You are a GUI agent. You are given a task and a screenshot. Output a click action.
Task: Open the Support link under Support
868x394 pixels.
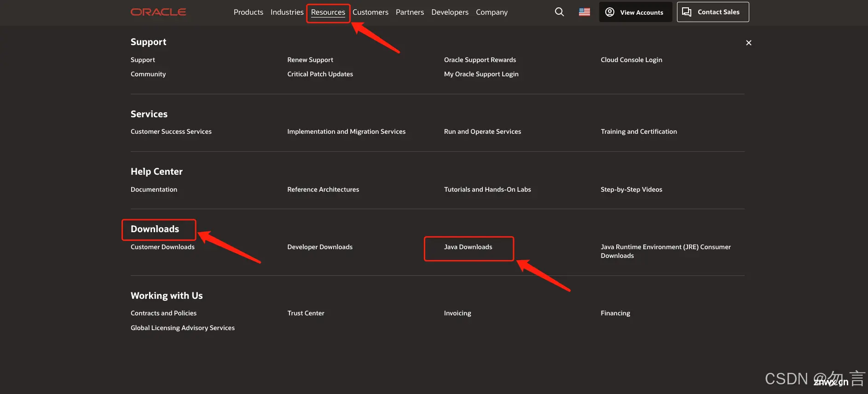tap(143, 60)
